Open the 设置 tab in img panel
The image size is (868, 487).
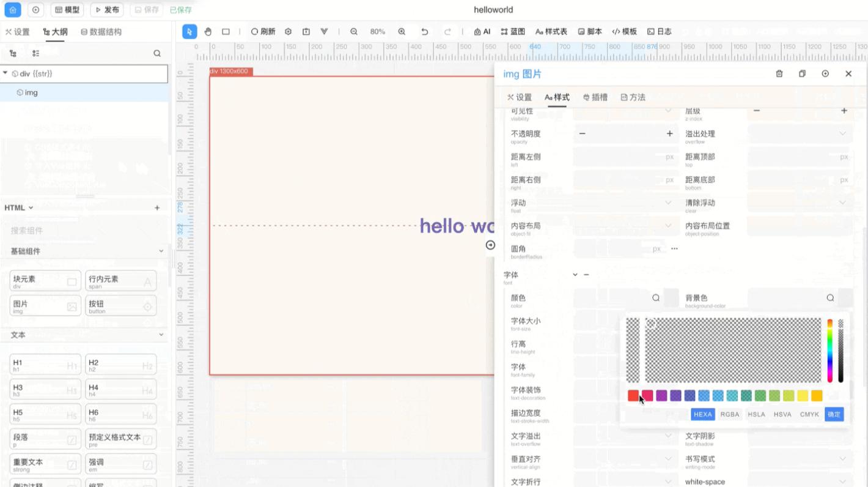pyautogui.click(x=520, y=97)
